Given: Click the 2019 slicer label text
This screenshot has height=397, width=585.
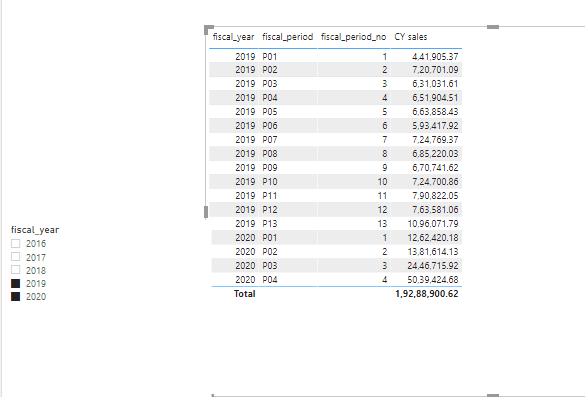Looking at the screenshot, I should (x=36, y=284).
